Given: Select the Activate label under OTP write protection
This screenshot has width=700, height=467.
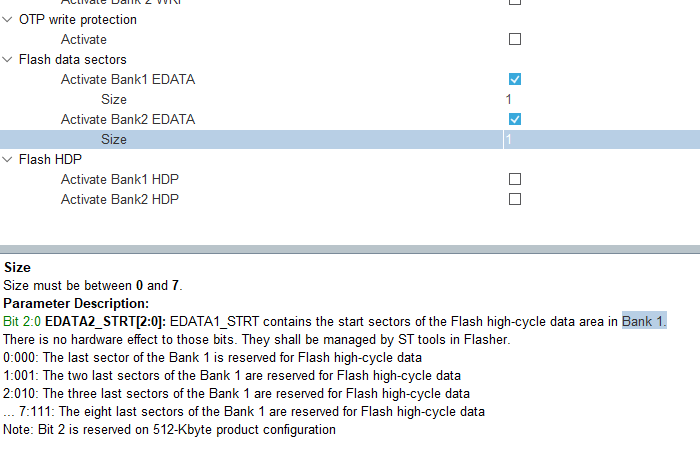Looking at the screenshot, I should point(84,40).
